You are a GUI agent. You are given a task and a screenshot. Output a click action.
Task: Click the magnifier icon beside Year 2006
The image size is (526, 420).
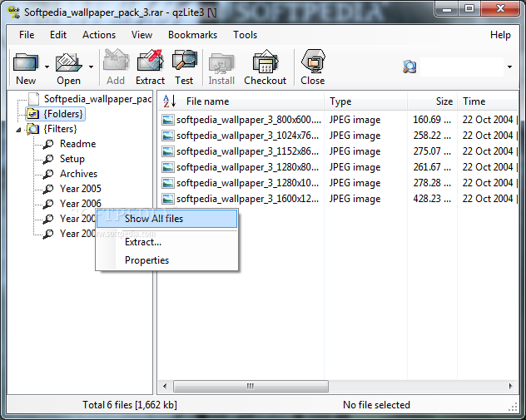(x=48, y=204)
